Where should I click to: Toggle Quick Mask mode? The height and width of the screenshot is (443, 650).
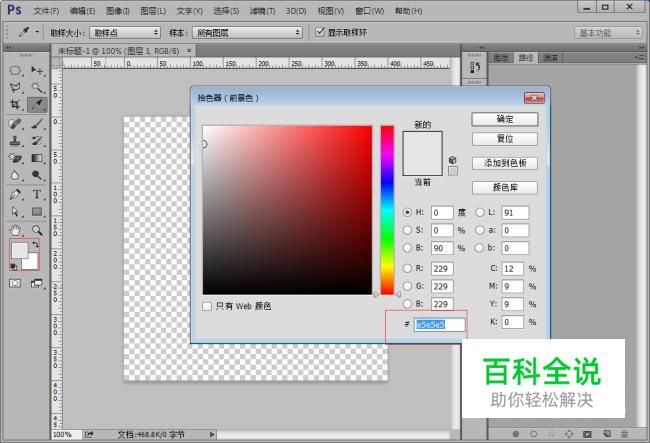tap(15, 283)
